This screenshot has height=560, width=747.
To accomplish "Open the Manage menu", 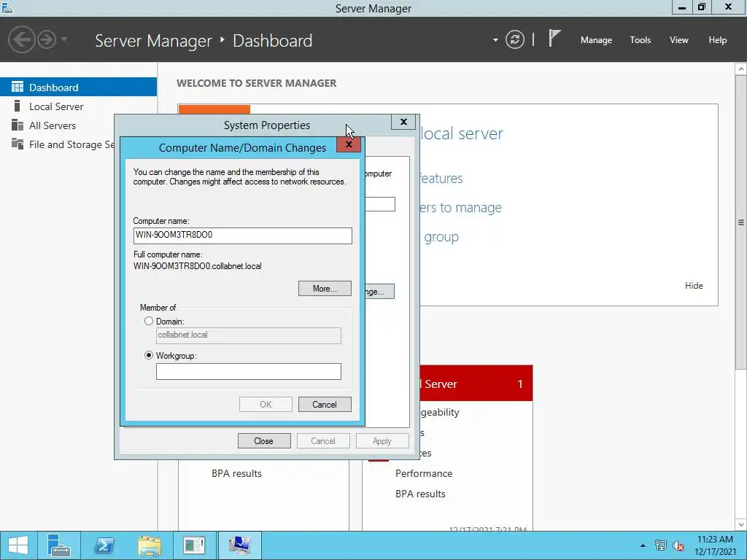I will click(x=596, y=40).
